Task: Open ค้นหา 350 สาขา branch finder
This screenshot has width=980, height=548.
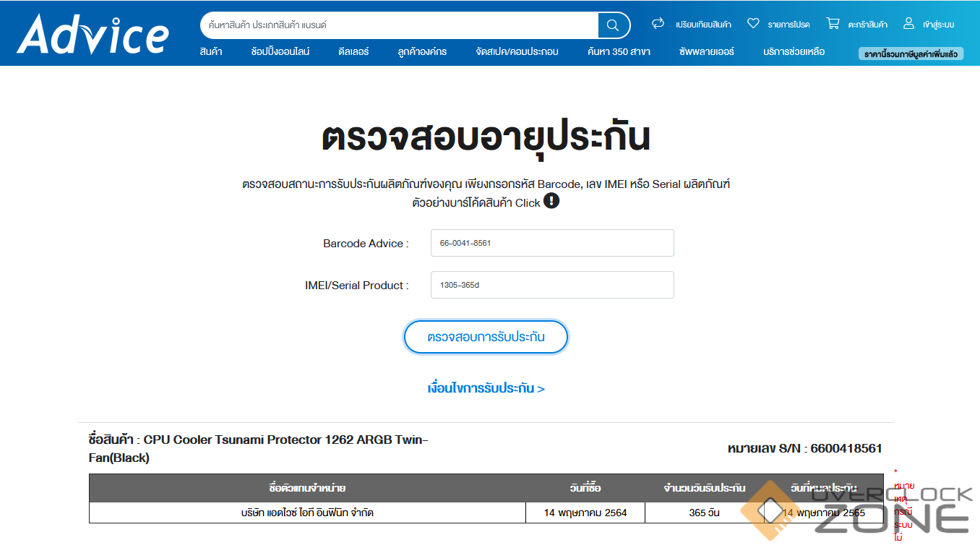Action: coord(619,51)
